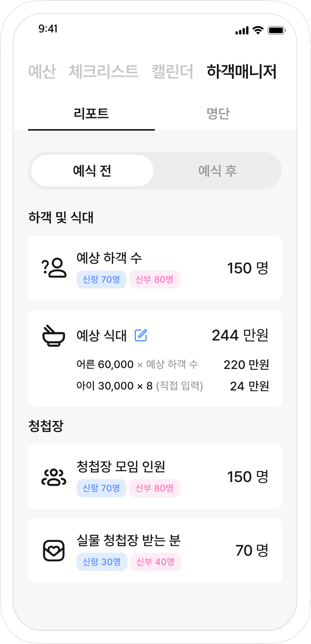Image resolution: width=311 pixels, height=644 pixels.
Task: Open the 리포트 tab
Action: tap(91, 114)
